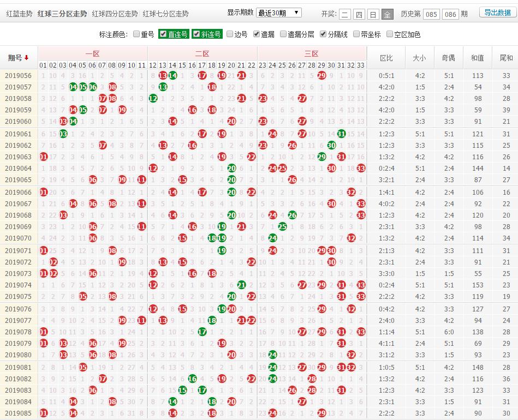518x420 pixels.
Task: Select green ball 17 in row 2019078
Action: click(x=202, y=332)
